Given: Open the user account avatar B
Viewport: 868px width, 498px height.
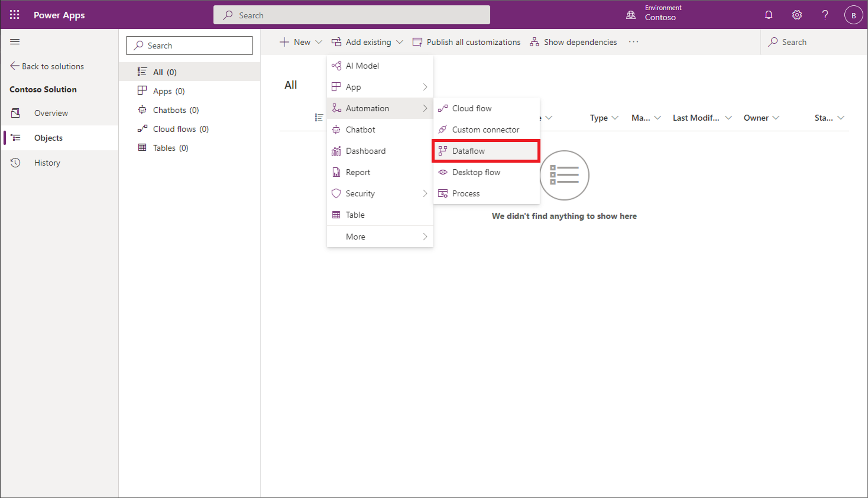Looking at the screenshot, I should (x=853, y=15).
